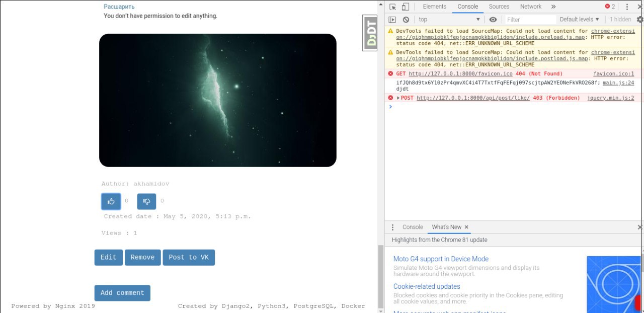Open the DjDT debug toolbar handle
The width and height of the screenshot is (644, 313).
[371, 33]
